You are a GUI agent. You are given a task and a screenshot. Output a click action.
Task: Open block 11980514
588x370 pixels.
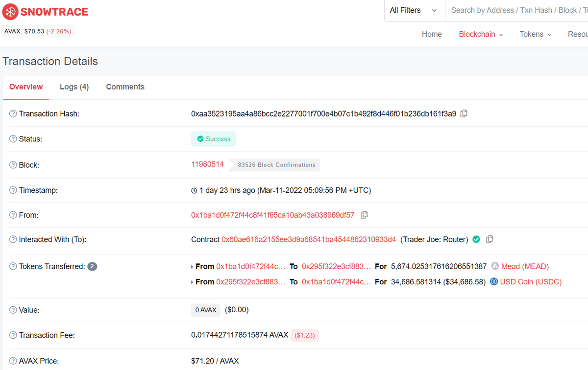tap(207, 164)
